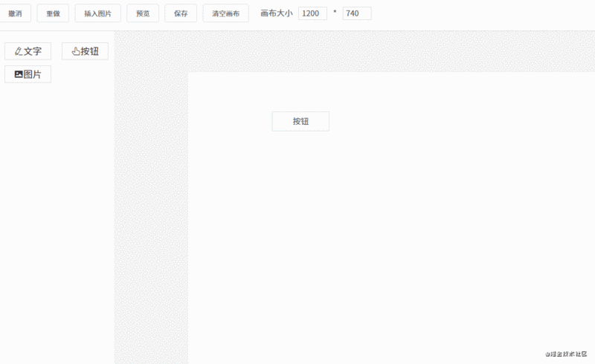This screenshot has width=595, height=364.
Task: Select the 文字 text component
Action: tap(28, 51)
